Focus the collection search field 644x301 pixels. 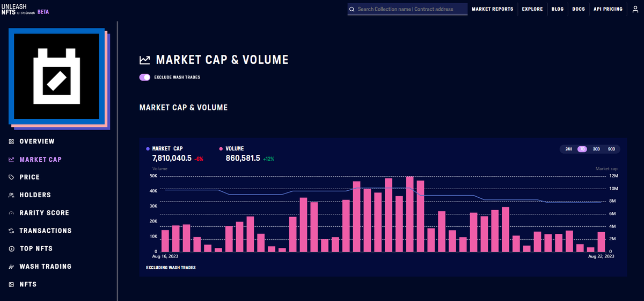408,9
